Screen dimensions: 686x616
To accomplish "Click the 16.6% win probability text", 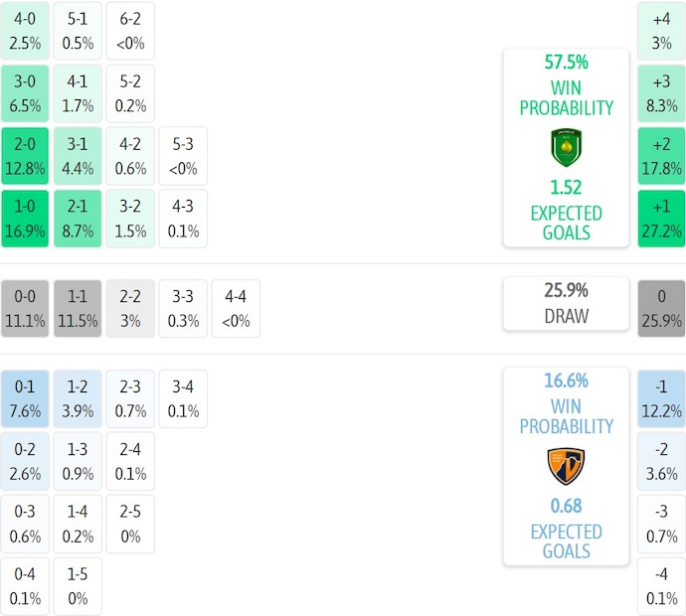I will point(566,380).
